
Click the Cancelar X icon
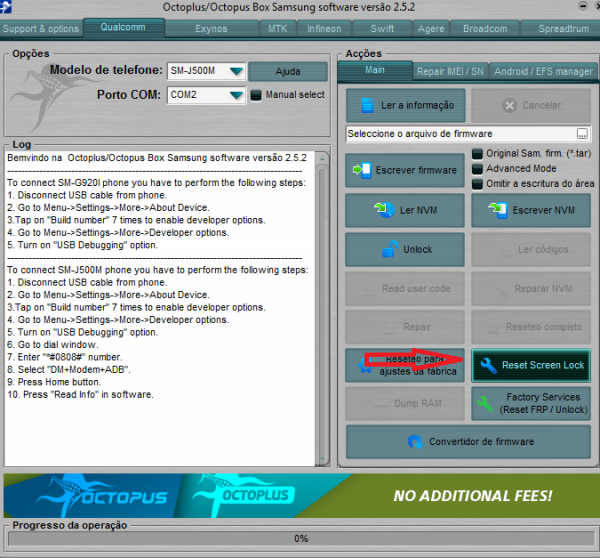point(510,105)
